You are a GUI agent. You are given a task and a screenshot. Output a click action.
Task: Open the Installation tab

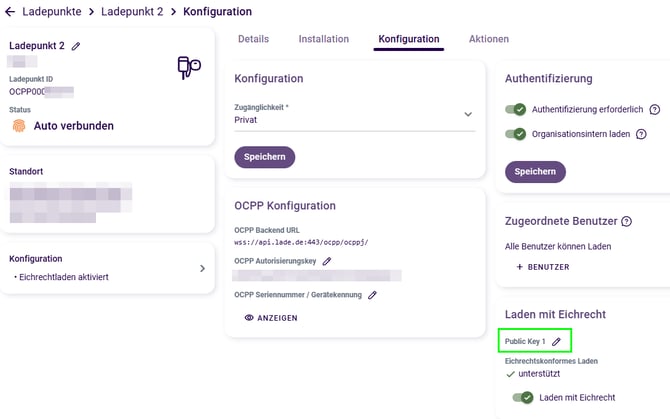324,39
